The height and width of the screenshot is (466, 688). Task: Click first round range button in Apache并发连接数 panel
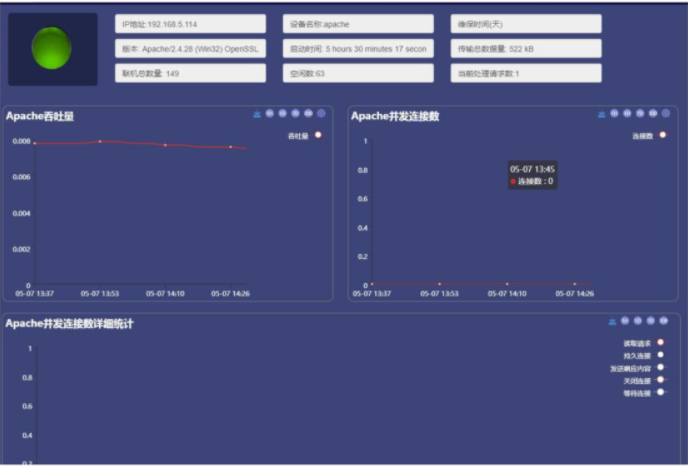pos(614,114)
